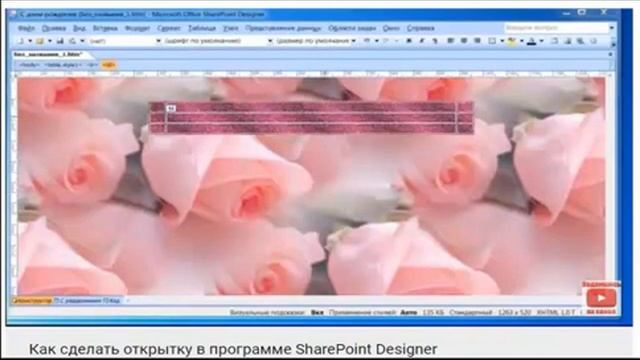Open the style (нет) combo box
This screenshot has height=360, width=640.
125,41
